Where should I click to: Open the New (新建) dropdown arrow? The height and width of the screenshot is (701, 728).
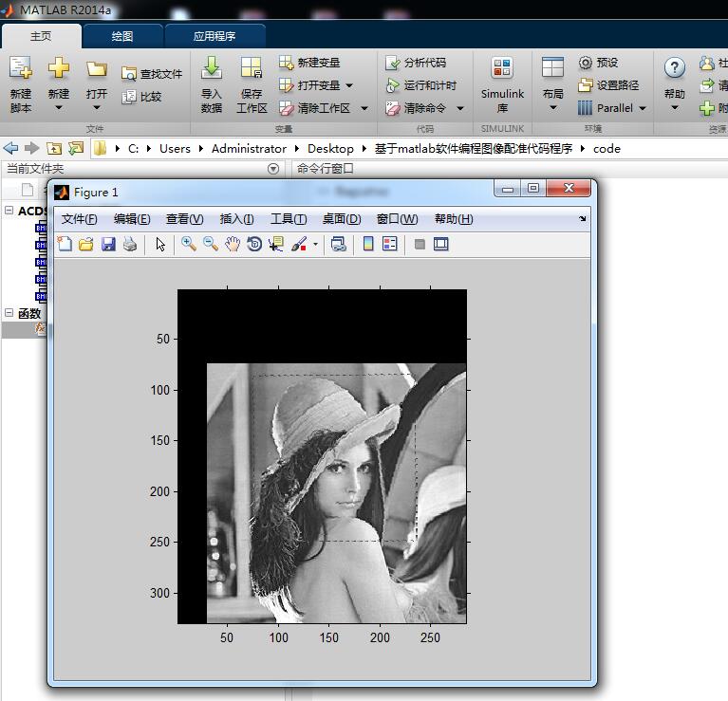(x=59, y=107)
